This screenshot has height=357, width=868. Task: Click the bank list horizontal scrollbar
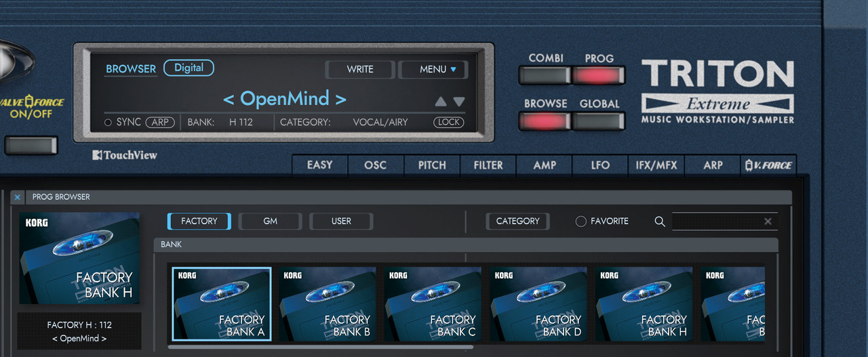pos(320,348)
